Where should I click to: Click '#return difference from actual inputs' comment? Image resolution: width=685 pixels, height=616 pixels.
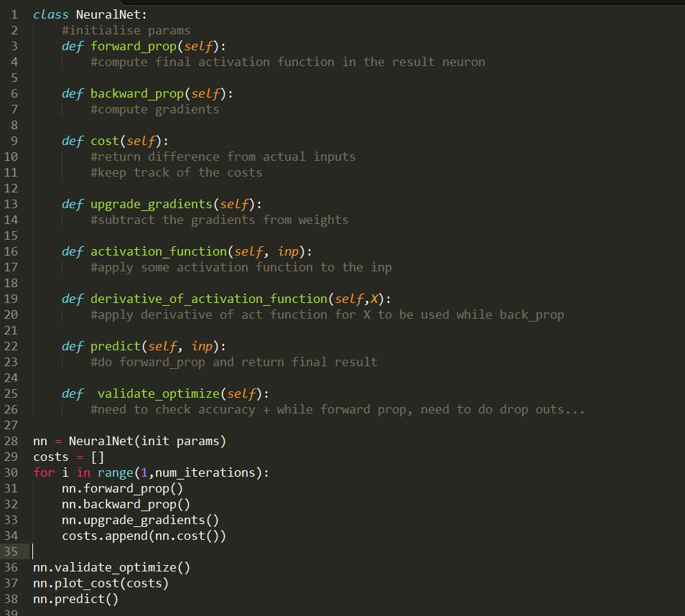(x=223, y=157)
